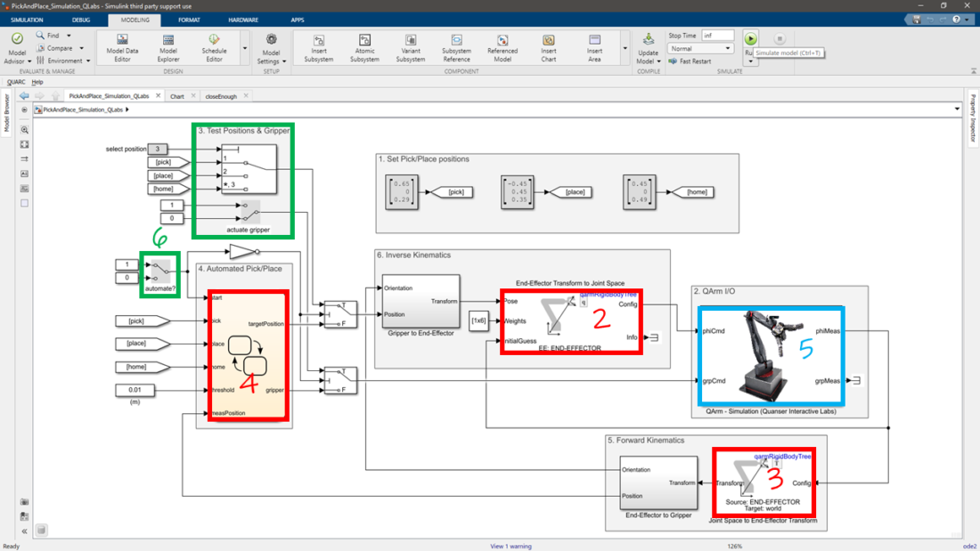980x551 pixels.
Task: Click the Stop Time input field
Action: pos(717,36)
